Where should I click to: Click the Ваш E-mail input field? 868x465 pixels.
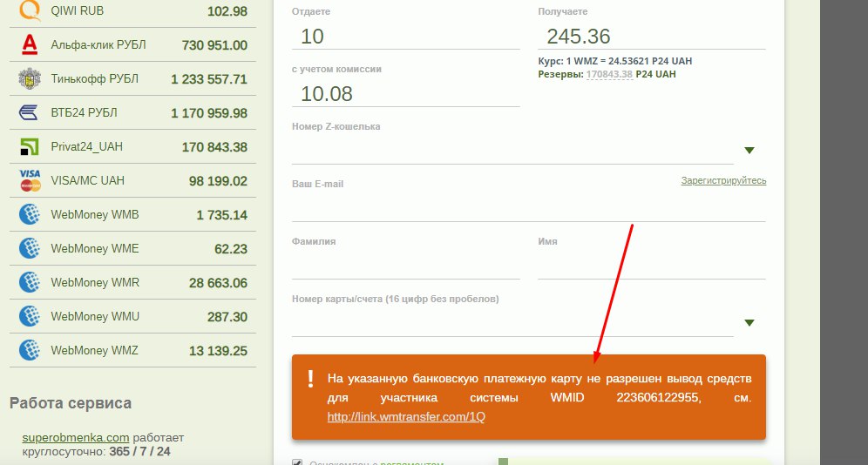(x=529, y=208)
